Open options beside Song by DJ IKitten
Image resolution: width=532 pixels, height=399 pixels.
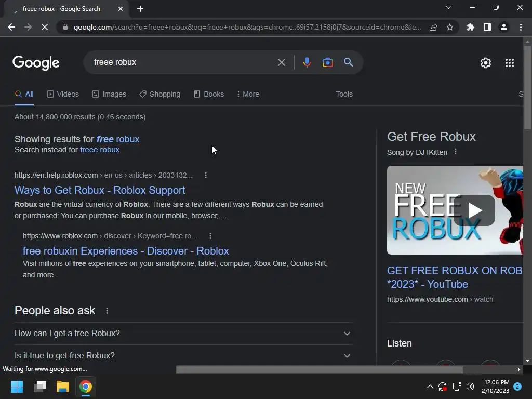pos(456,152)
